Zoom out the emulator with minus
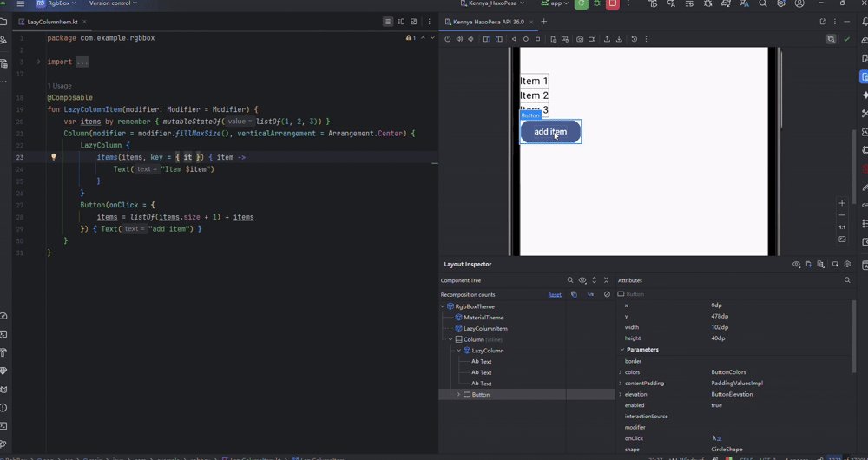Screen dimensions: 868x460 tap(842, 215)
